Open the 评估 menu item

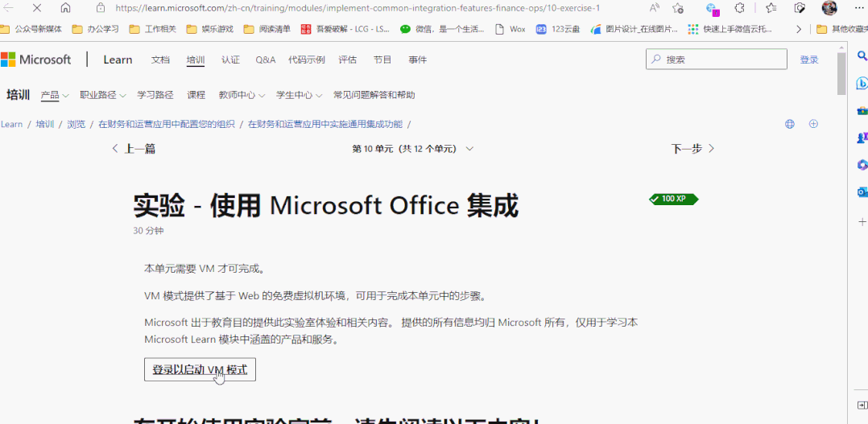coord(348,60)
